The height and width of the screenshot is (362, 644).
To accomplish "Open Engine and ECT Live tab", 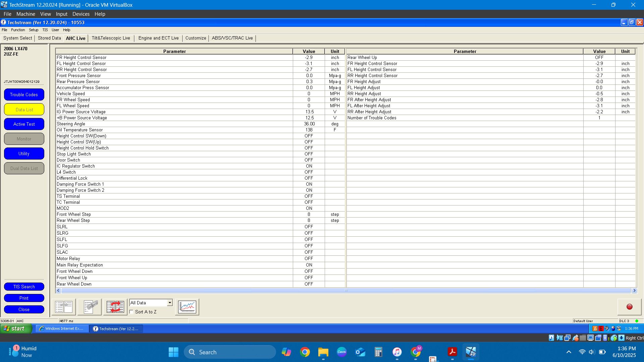I will (158, 38).
